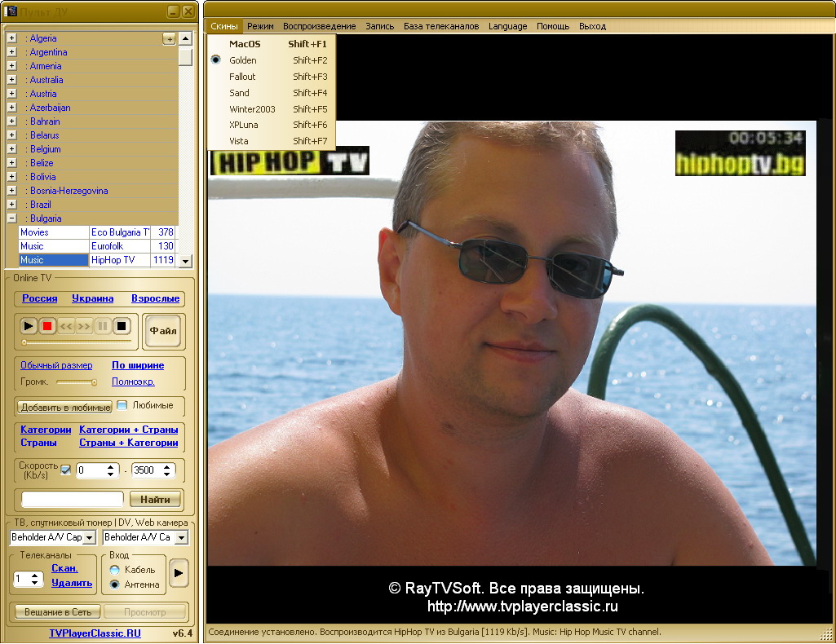Choose the Fallout skin from menu
The width and height of the screenshot is (836, 644).
pos(242,77)
